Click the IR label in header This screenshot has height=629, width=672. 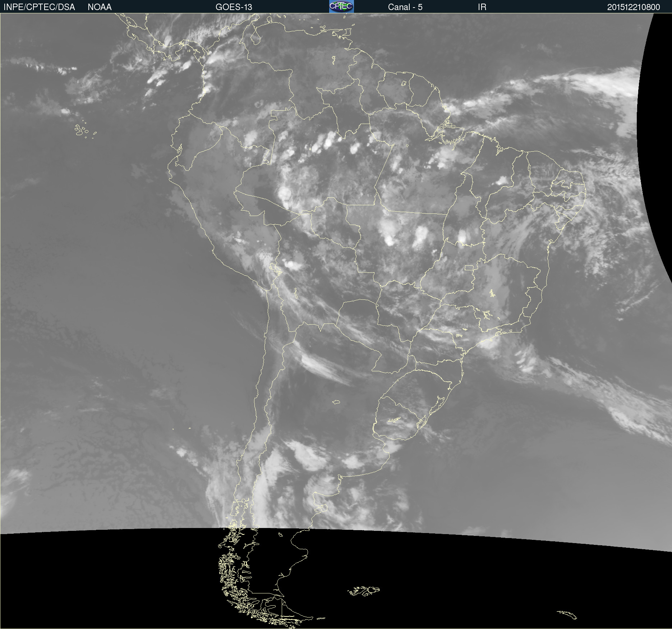(x=482, y=7)
